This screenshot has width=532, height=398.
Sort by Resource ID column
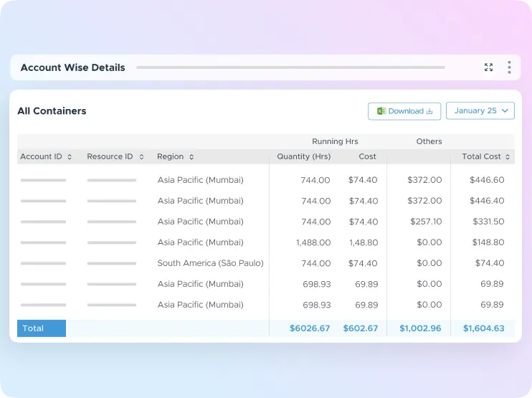click(x=141, y=156)
